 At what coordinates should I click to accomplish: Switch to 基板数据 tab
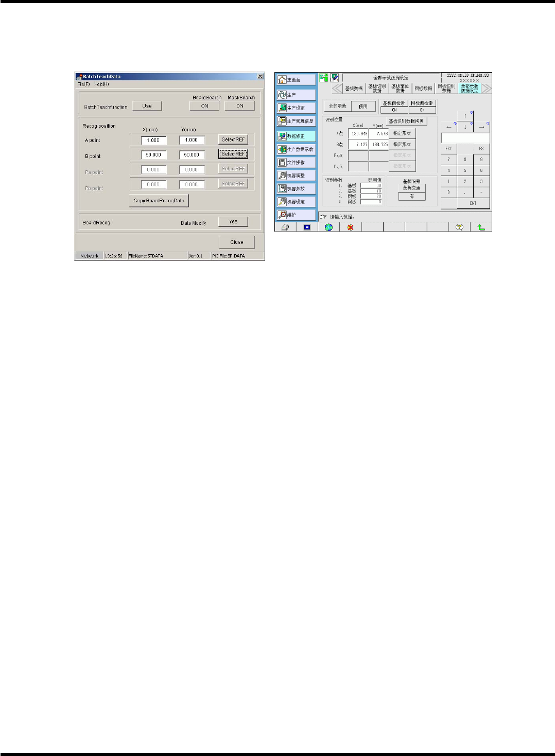pos(354,88)
